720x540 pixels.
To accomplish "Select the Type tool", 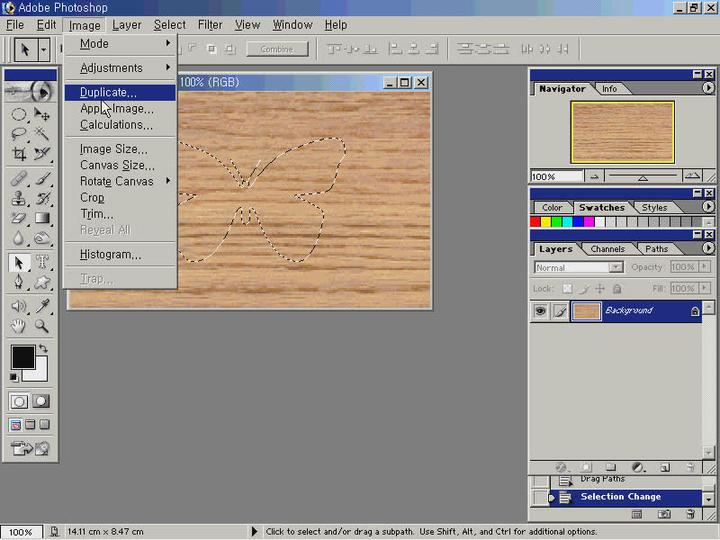I will point(42,263).
